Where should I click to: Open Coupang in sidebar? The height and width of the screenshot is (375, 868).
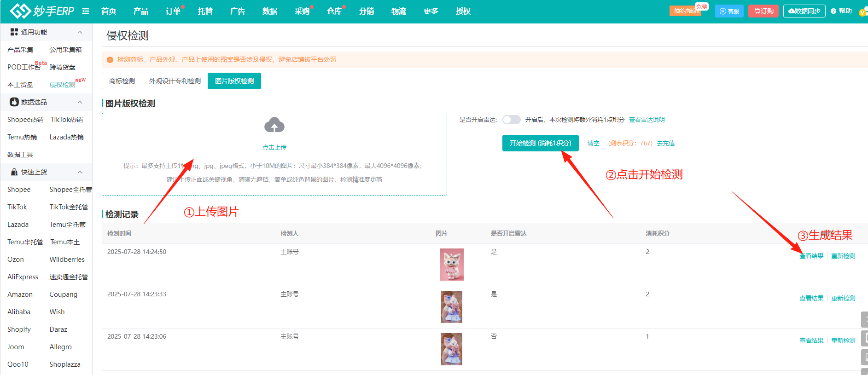click(64, 294)
